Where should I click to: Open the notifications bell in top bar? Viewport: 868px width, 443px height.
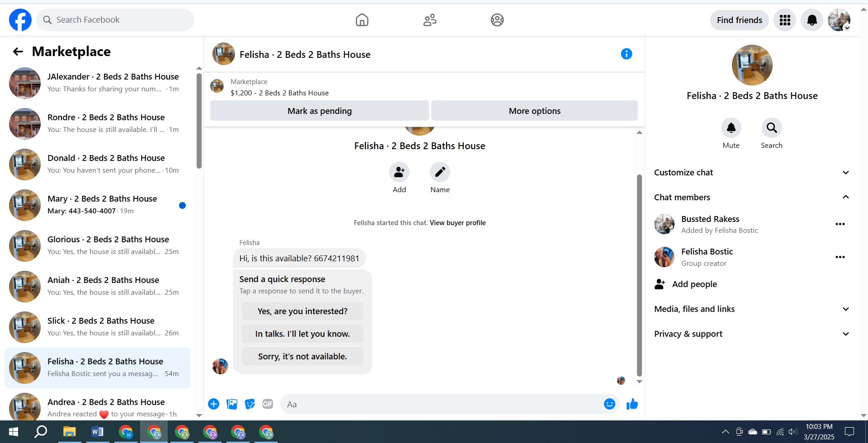pos(812,20)
